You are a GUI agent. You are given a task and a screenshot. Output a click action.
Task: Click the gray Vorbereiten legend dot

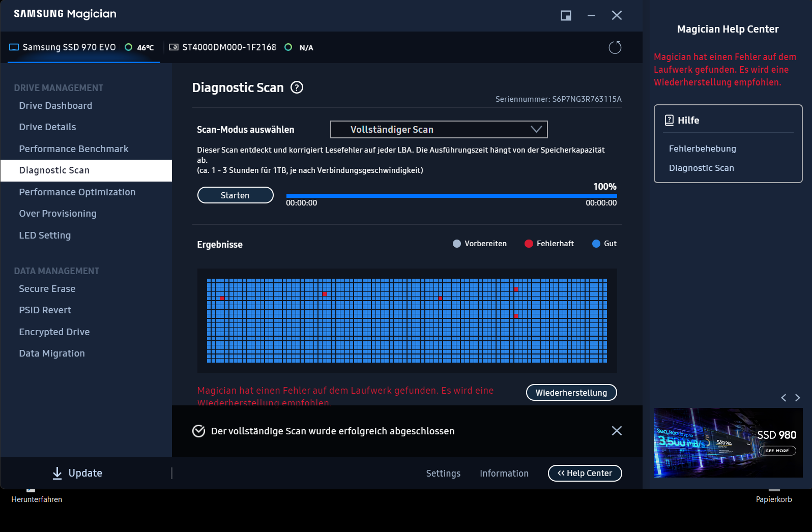pyautogui.click(x=457, y=244)
